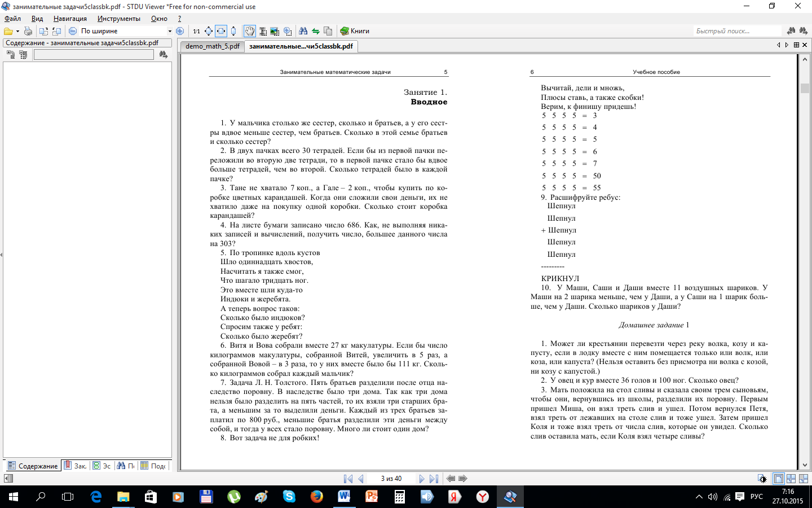Expand all contents tree icon
The height and width of the screenshot is (508, 812).
tap(11, 55)
